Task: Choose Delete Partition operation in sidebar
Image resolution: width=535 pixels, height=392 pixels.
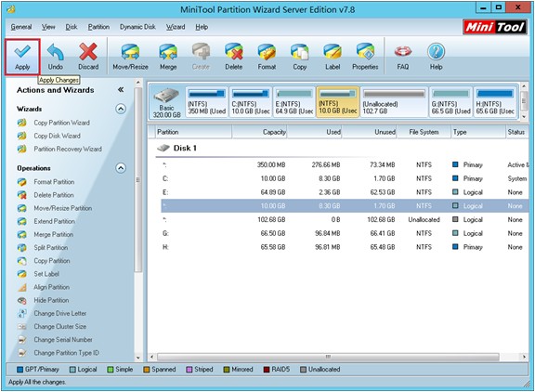Action: click(x=54, y=195)
